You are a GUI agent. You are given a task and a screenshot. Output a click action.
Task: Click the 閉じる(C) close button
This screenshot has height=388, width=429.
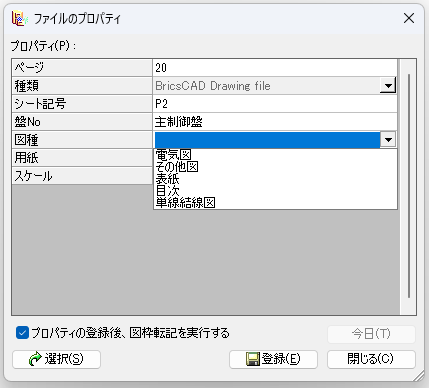(x=371, y=359)
